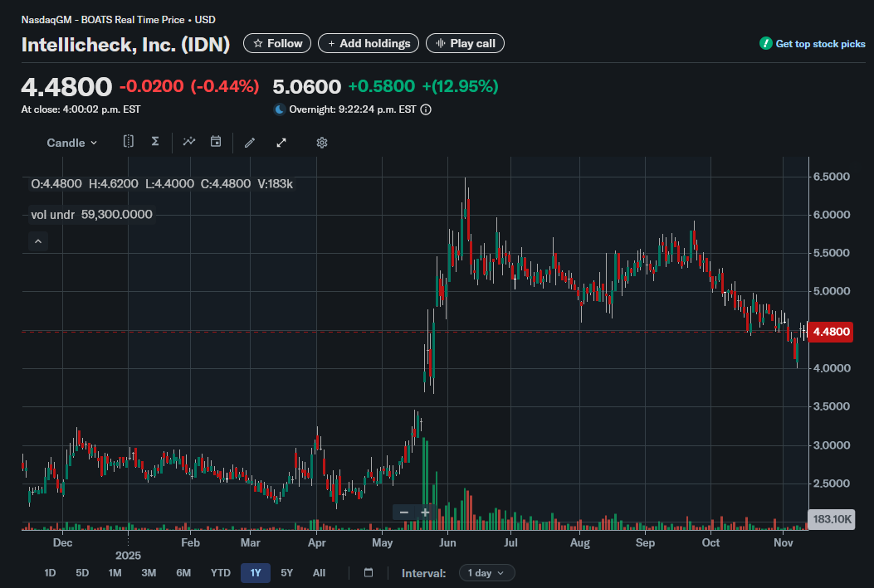874x588 pixels.
Task: Click the 3.0000 price axis label
Action: (x=831, y=445)
